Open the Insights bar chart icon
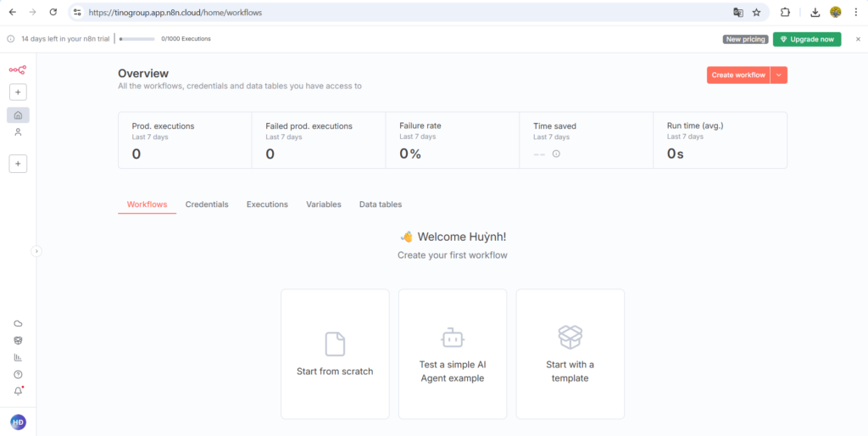This screenshot has width=868, height=436. click(x=18, y=357)
